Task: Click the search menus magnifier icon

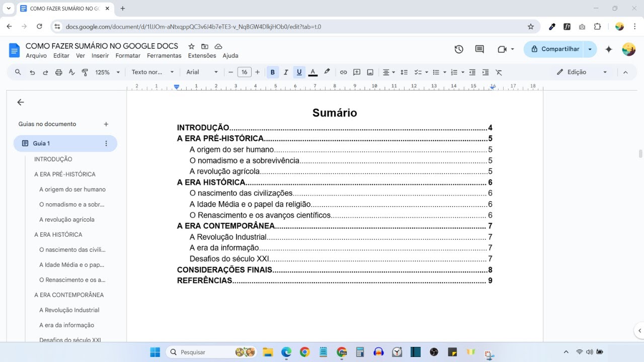Action: (x=18, y=72)
